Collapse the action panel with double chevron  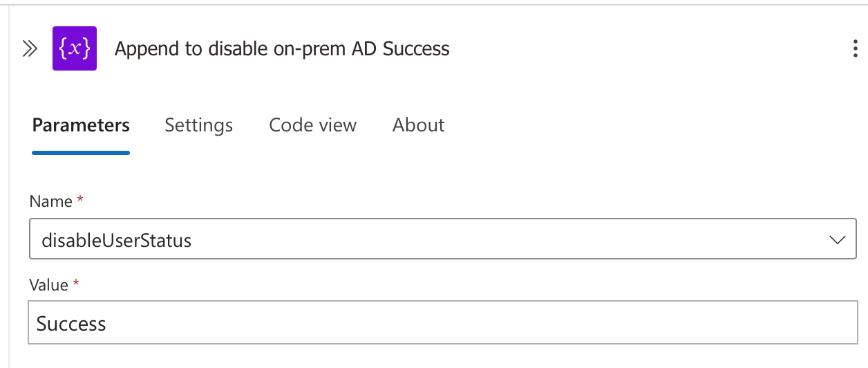coord(30,48)
